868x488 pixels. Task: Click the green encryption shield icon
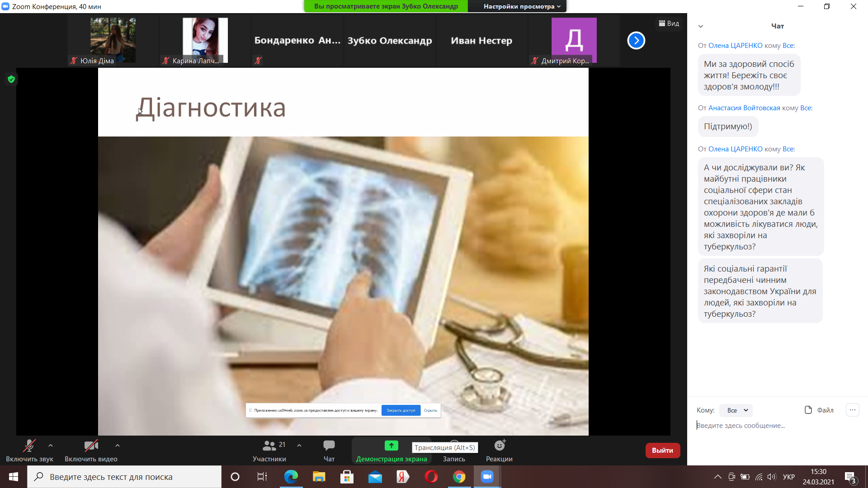pos(11,79)
